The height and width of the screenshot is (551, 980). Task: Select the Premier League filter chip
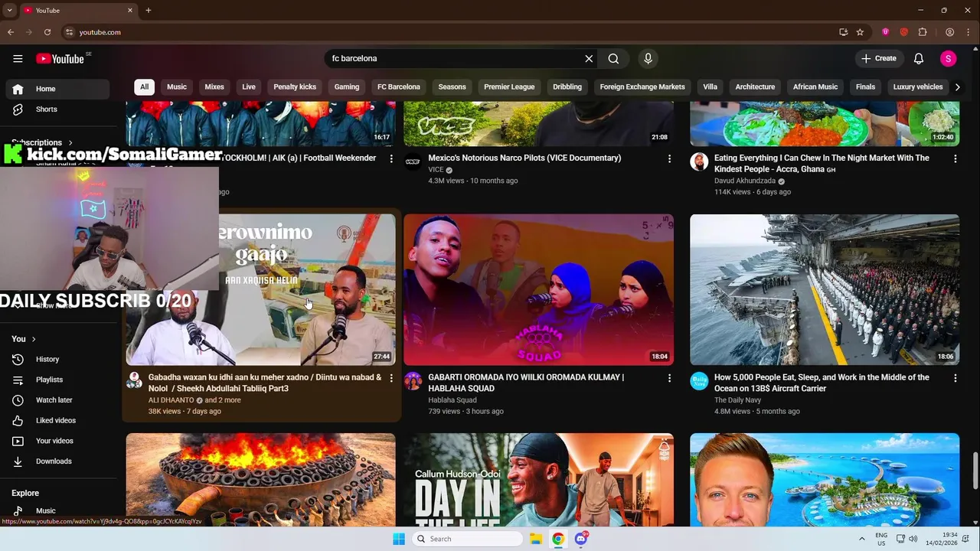point(509,87)
